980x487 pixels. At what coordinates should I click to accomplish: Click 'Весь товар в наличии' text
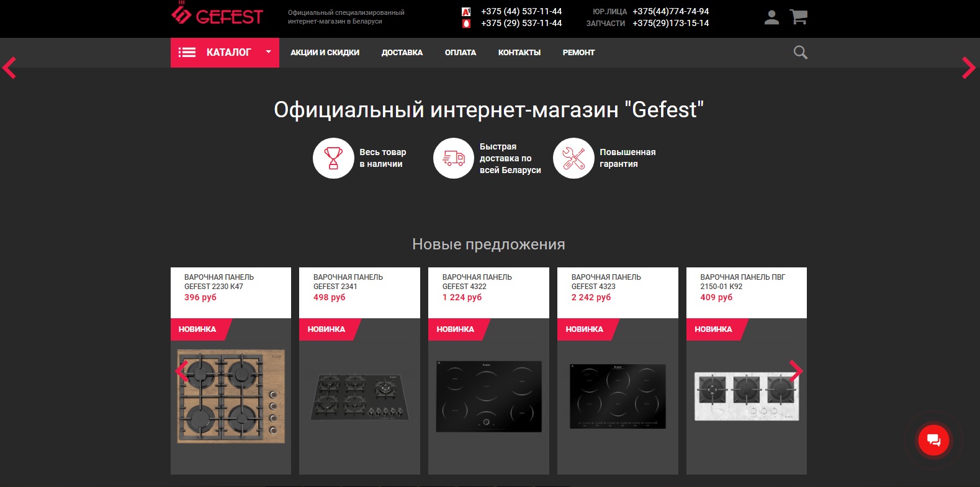[x=383, y=158]
